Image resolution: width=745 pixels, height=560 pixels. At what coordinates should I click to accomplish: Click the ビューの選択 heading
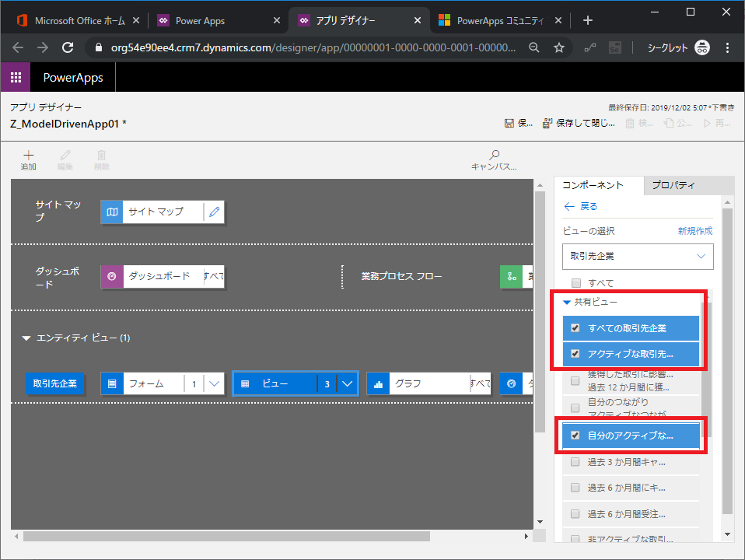(589, 231)
